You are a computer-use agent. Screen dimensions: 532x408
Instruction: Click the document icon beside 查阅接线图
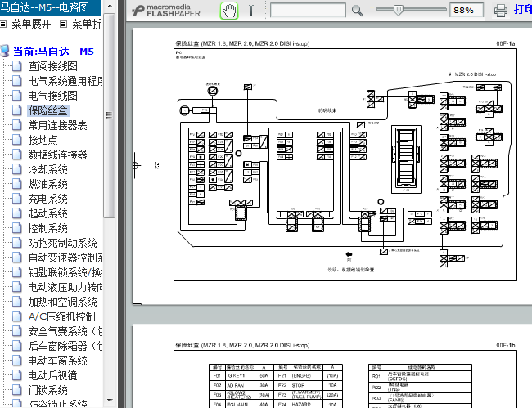[x=18, y=66]
